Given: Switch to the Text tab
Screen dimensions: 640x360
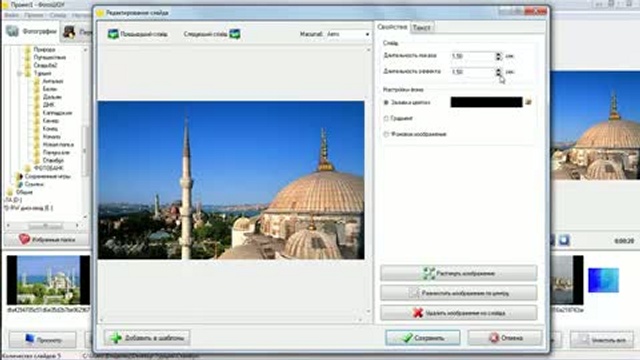Looking at the screenshot, I should pyautogui.click(x=422, y=28).
